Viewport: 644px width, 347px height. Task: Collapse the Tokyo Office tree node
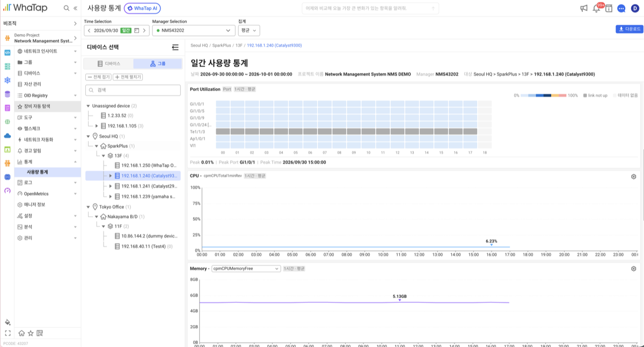89,207
